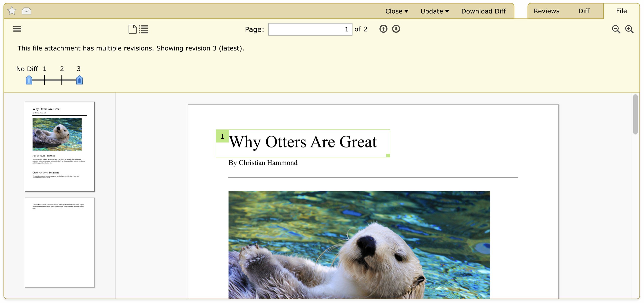644x303 pixels.
Task: Click the Download Diff button
Action: coord(483,11)
